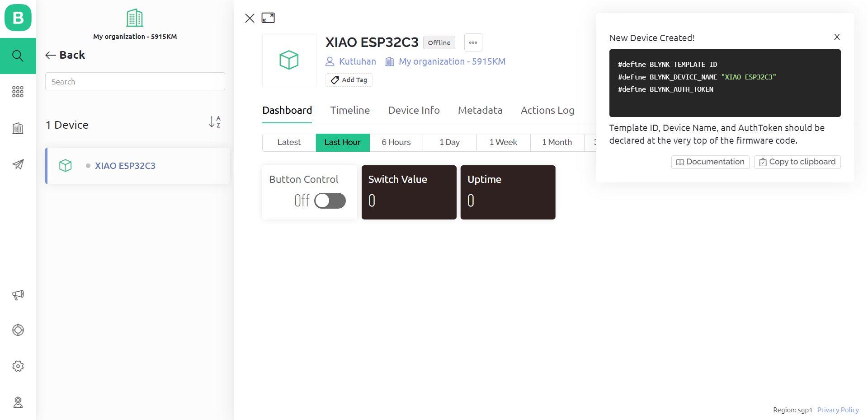This screenshot has width=868, height=420.
Task: Switch to the Device Info tab
Action: pos(414,110)
